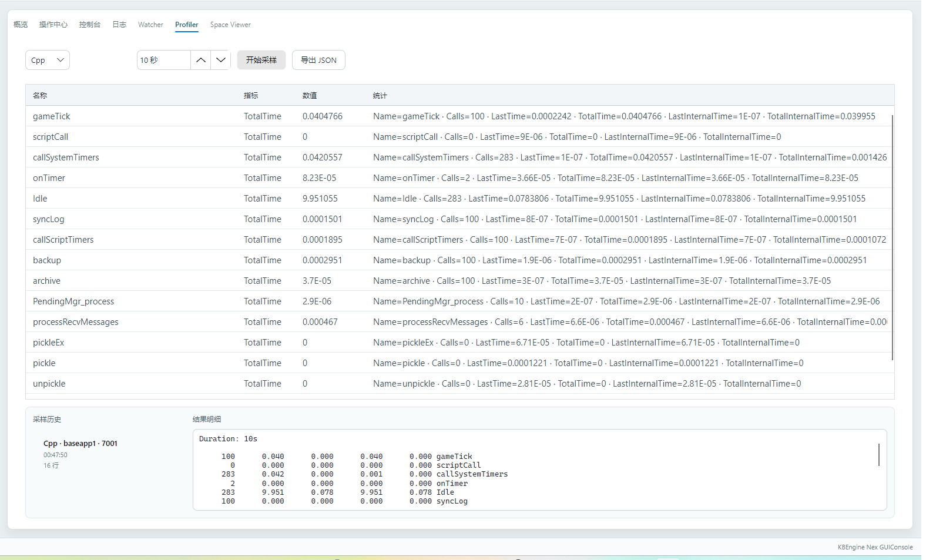Viewport: 926px width, 560px height.
Task: Click the KBEngine Nex GUIConsole footer label
Action: coord(875,547)
